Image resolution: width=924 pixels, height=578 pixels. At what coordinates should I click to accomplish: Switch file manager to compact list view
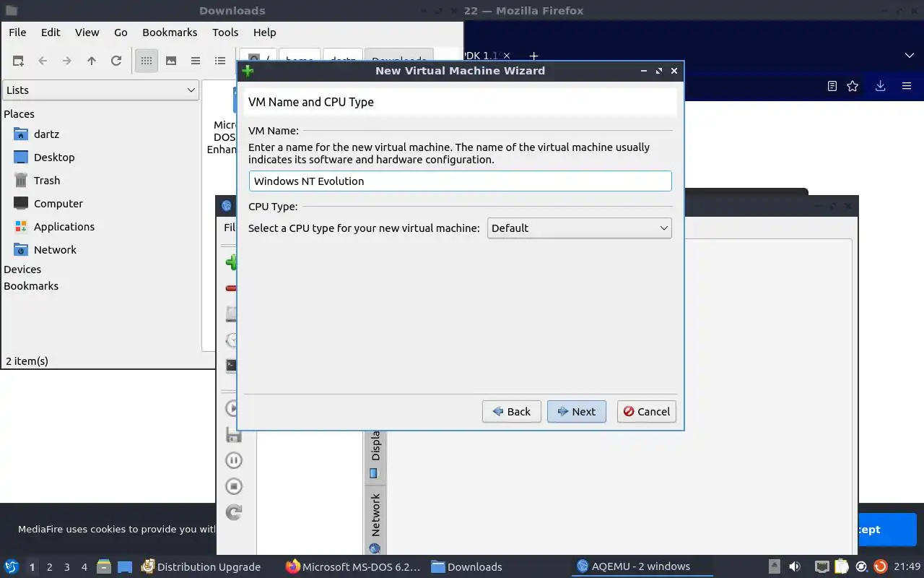(x=196, y=61)
